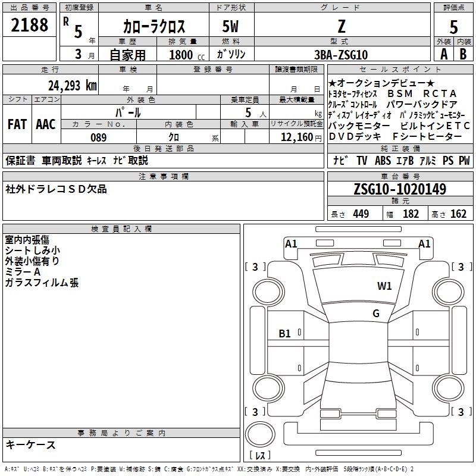The width and height of the screenshot is (476, 476).
Task: Click the lot number 2188
Action: coord(29,25)
